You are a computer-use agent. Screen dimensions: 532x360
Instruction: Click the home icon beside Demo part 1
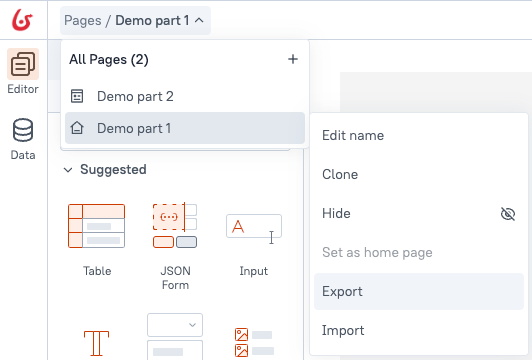(77, 128)
